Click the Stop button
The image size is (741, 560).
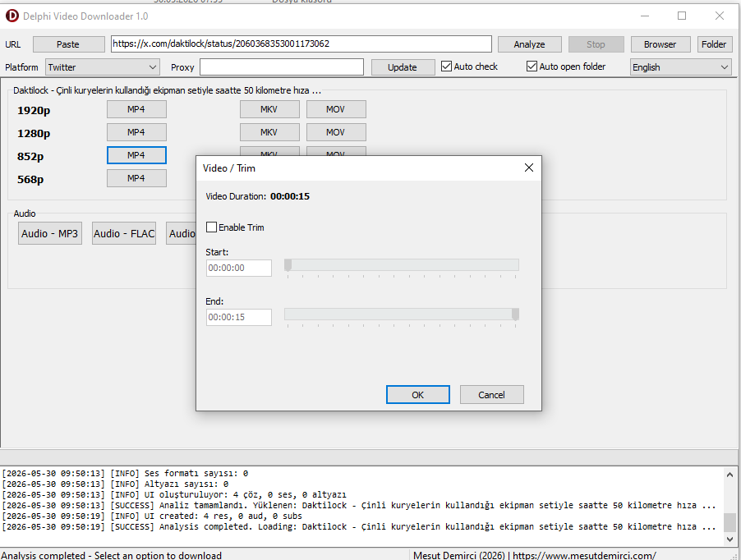(x=596, y=44)
